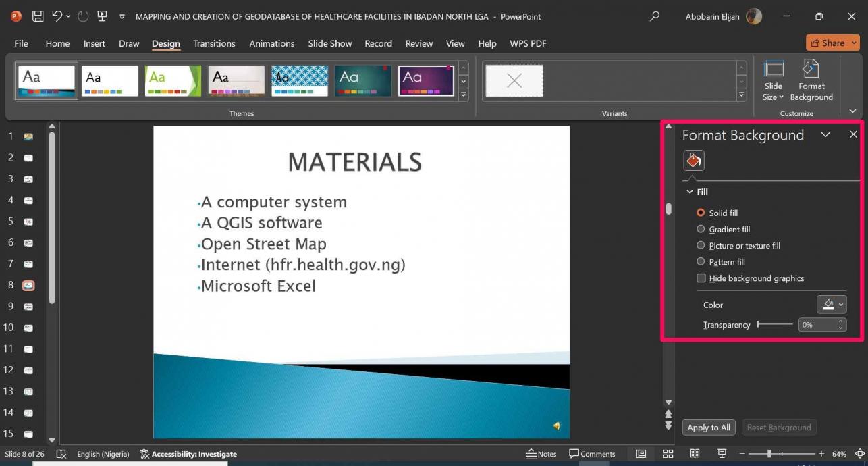The height and width of the screenshot is (466, 868).
Task: Click the Share button
Action: pos(832,43)
